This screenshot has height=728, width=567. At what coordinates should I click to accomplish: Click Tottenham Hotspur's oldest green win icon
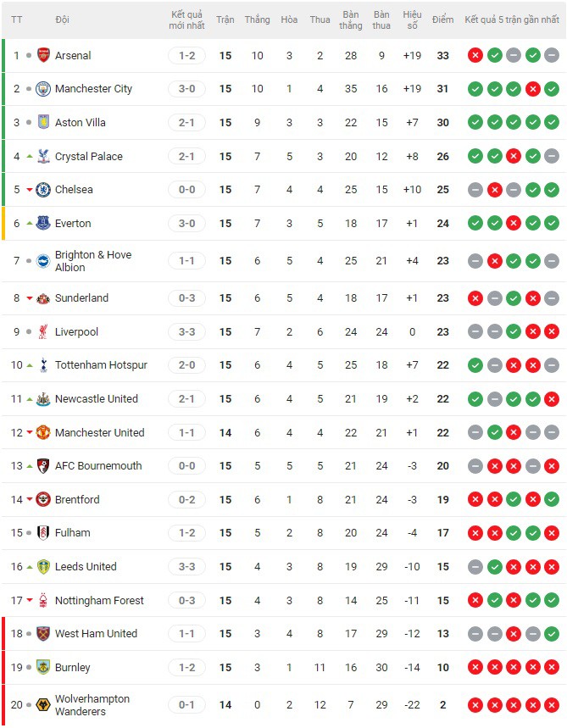click(x=474, y=365)
